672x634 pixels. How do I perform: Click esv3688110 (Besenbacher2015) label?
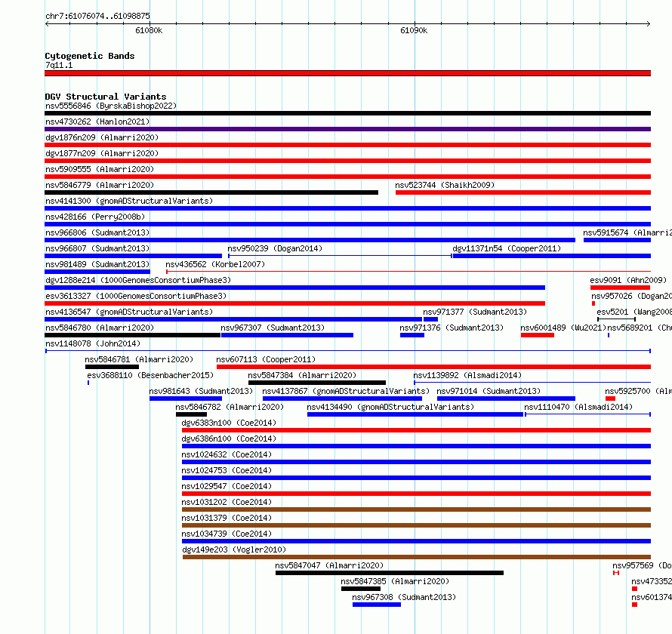(150, 375)
